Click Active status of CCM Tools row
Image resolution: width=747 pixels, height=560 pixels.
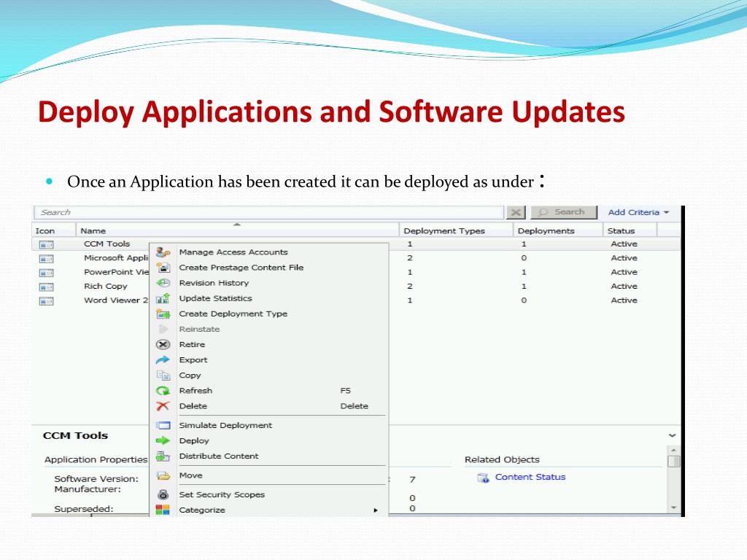click(x=624, y=244)
